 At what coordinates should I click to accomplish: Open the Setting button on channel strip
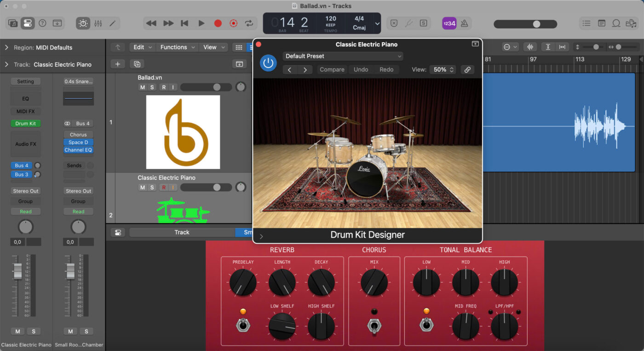(x=25, y=81)
